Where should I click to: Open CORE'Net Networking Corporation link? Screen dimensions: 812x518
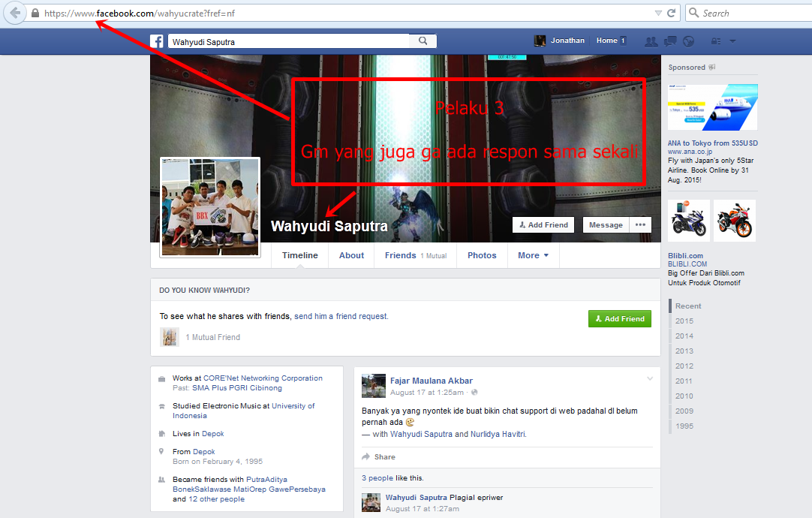coord(263,378)
